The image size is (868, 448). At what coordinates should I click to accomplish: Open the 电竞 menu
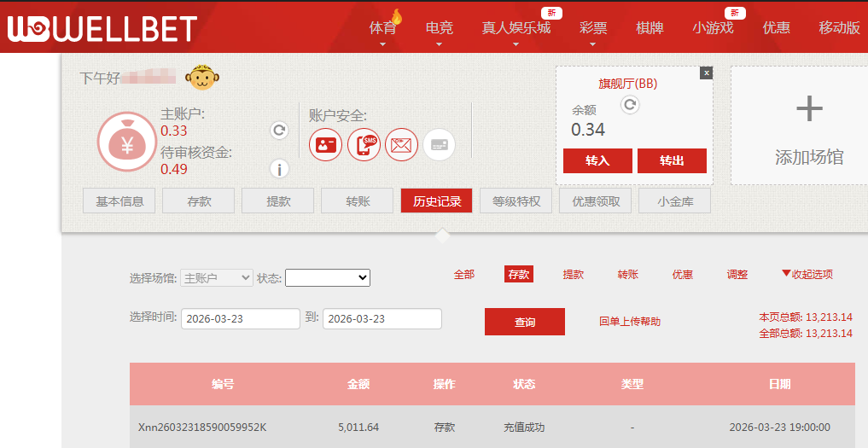tap(440, 27)
